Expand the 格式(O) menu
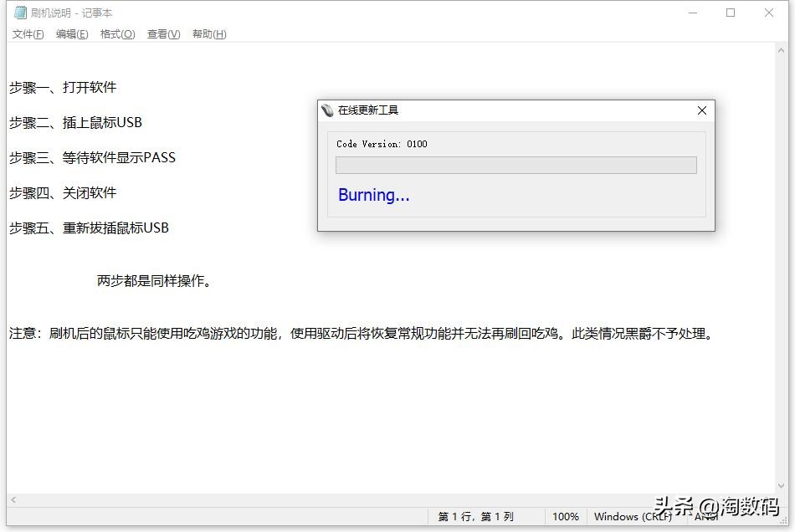 117,34
